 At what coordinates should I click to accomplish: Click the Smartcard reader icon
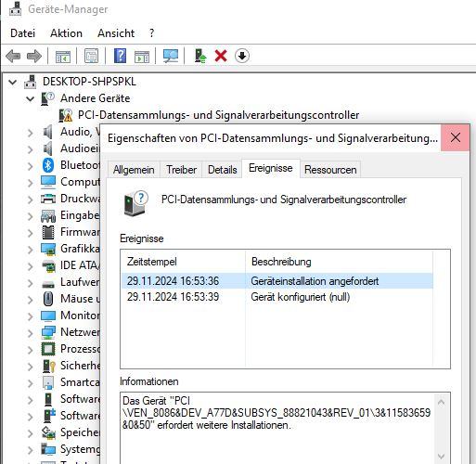click(x=48, y=382)
